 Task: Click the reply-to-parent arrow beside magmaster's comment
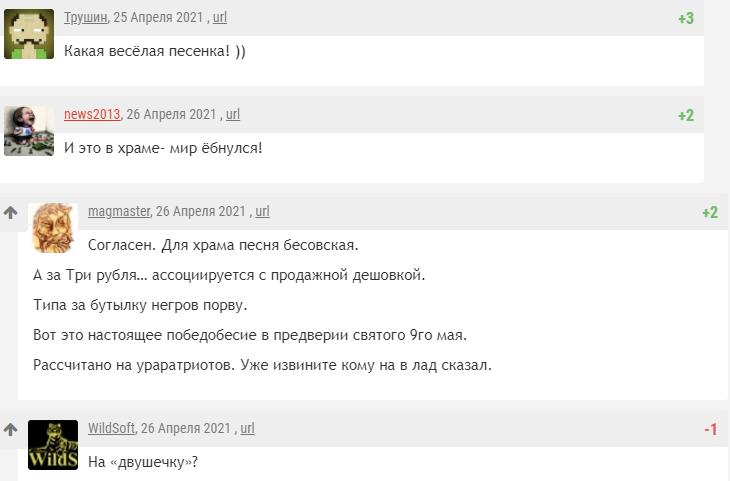click(x=10, y=213)
